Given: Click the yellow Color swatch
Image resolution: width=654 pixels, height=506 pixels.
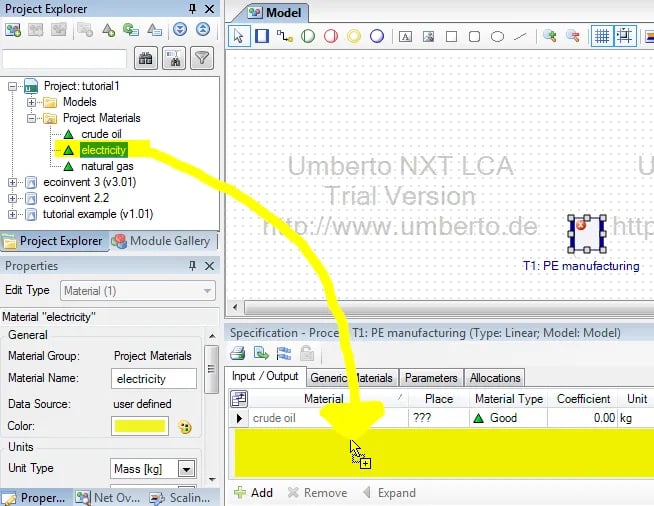Looking at the screenshot, I should (140, 426).
